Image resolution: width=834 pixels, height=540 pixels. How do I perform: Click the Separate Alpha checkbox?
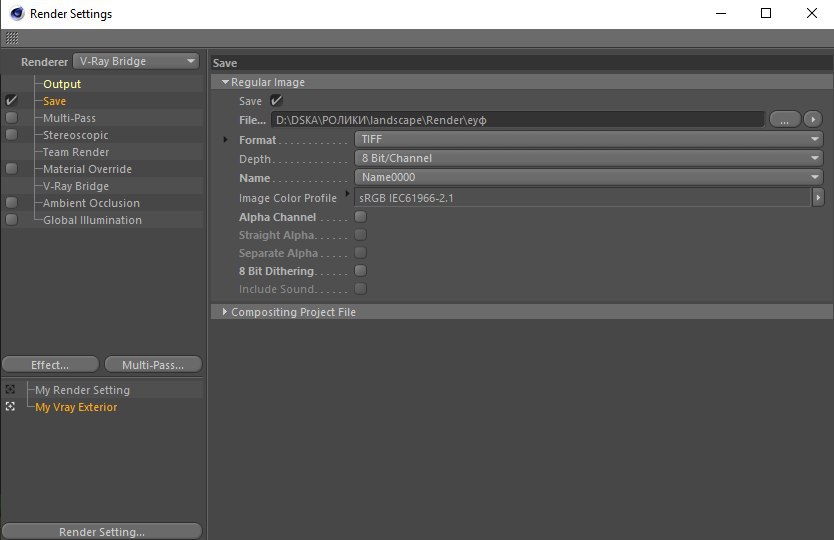(360, 252)
